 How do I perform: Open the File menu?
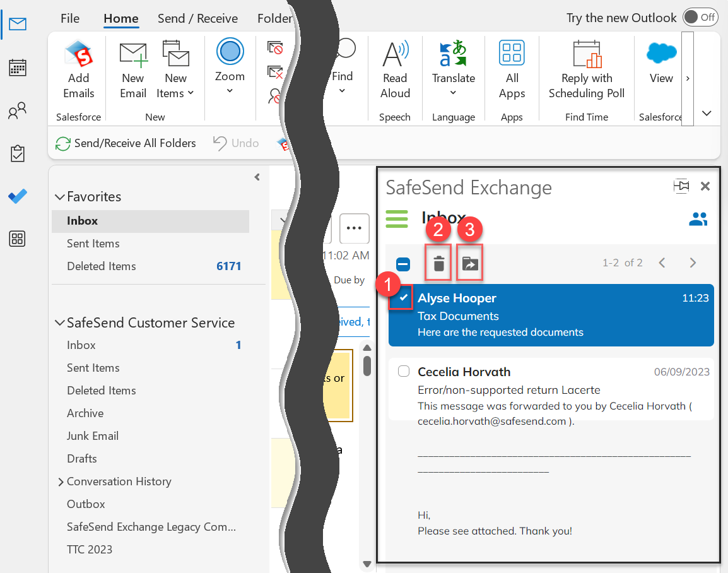click(x=69, y=18)
